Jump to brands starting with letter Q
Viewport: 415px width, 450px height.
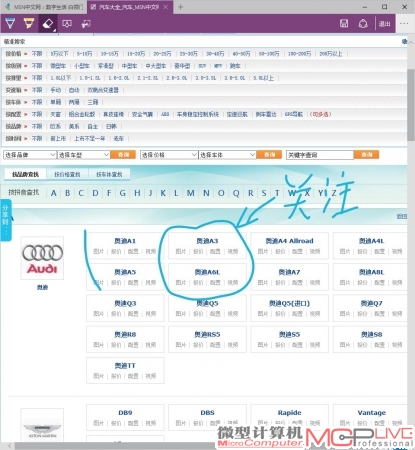click(236, 193)
